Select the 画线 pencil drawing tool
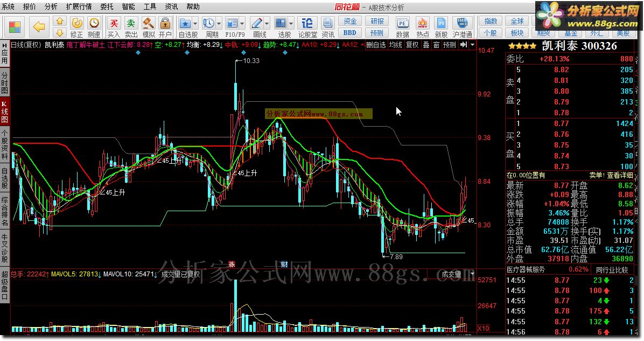This screenshot has width=644, height=341. pos(257,23)
